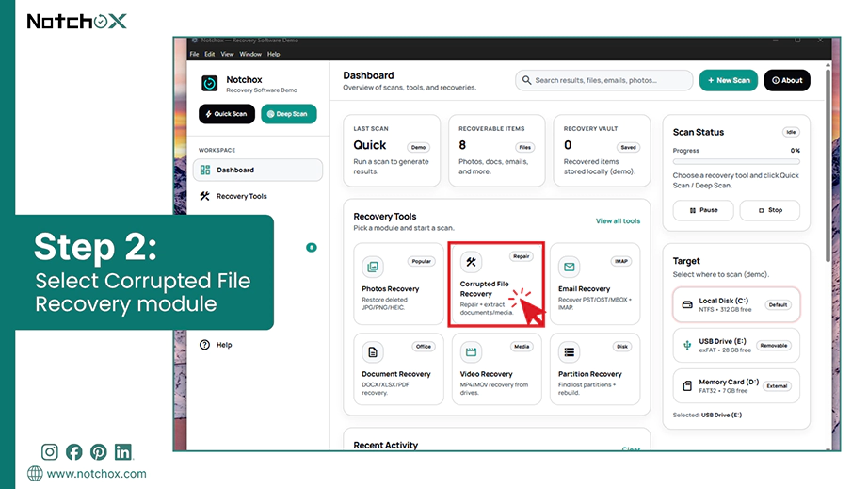Open the File menu
The image size is (868, 489).
pos(194,55)
